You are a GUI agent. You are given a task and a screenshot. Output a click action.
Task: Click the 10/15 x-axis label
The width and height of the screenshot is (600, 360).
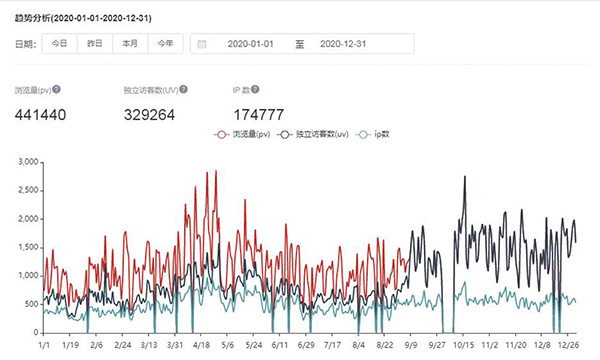[463, 345]
